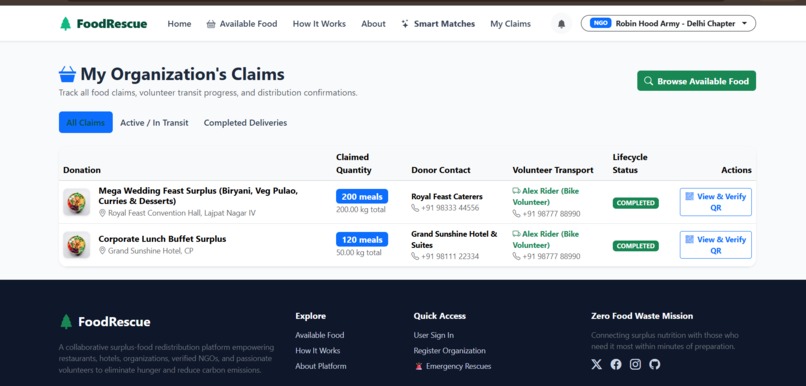Click the Mega Wedding Feast food thumbnail
The width and height of the screenshot is (806, 386).
(x=77, y=202)
